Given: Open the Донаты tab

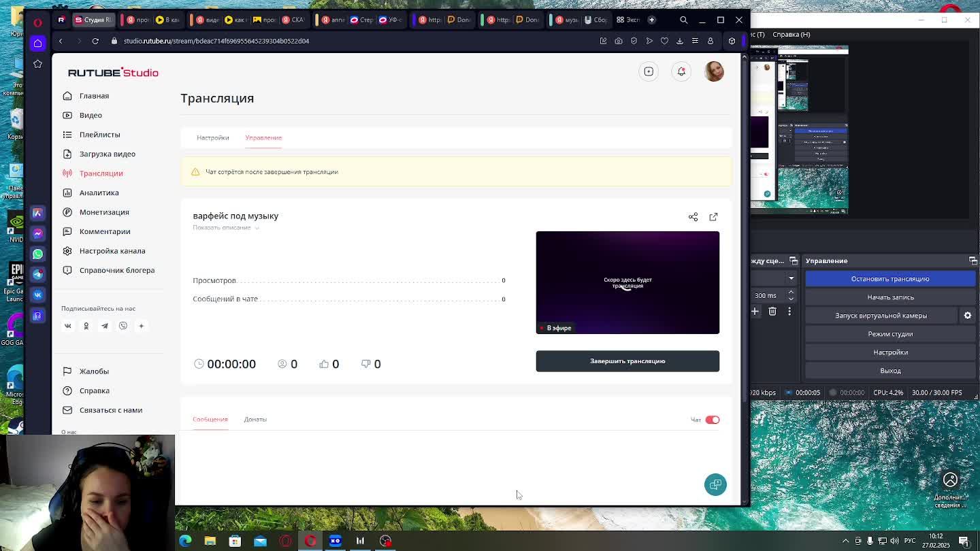Looking at the screenshot, I should click(x=255, y=419).
